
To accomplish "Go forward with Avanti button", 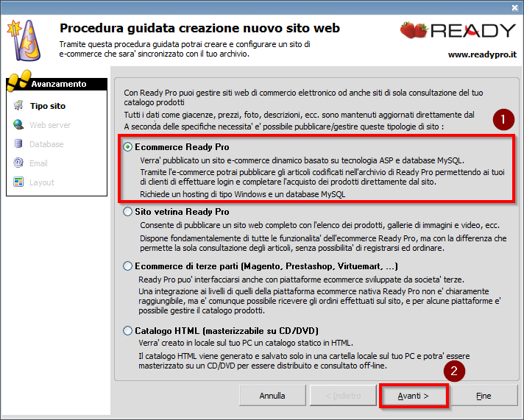I will pyautogui.click(x=414, y=396).
